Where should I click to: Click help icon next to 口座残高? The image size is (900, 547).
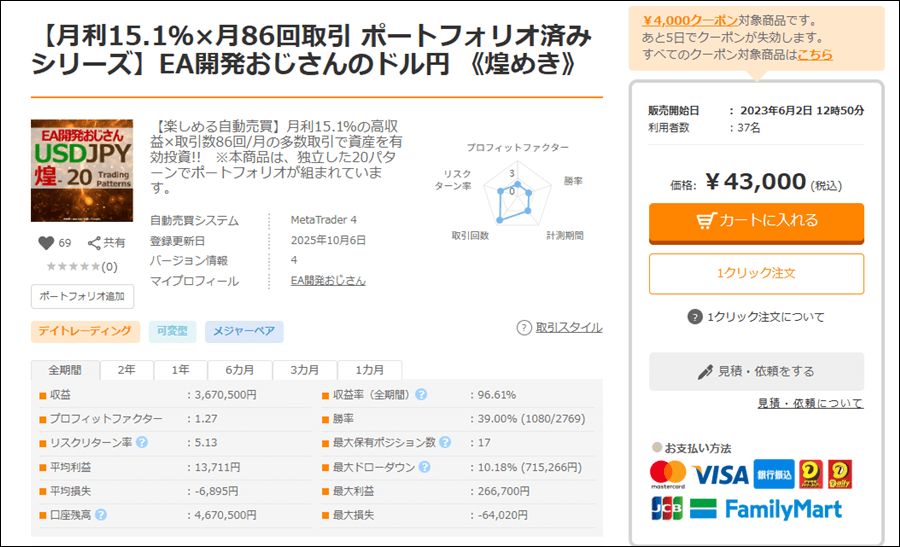100,515
